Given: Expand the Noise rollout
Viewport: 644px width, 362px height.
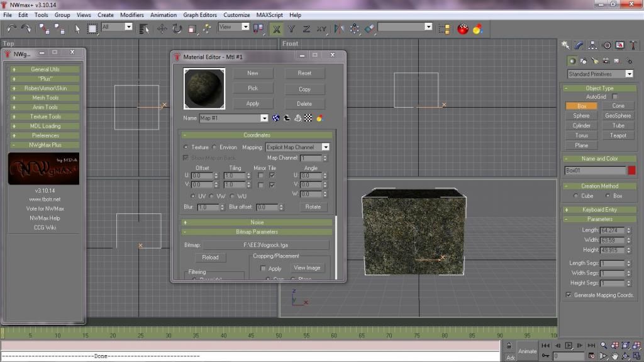Looking at the screenshot, I should (257, 222).
